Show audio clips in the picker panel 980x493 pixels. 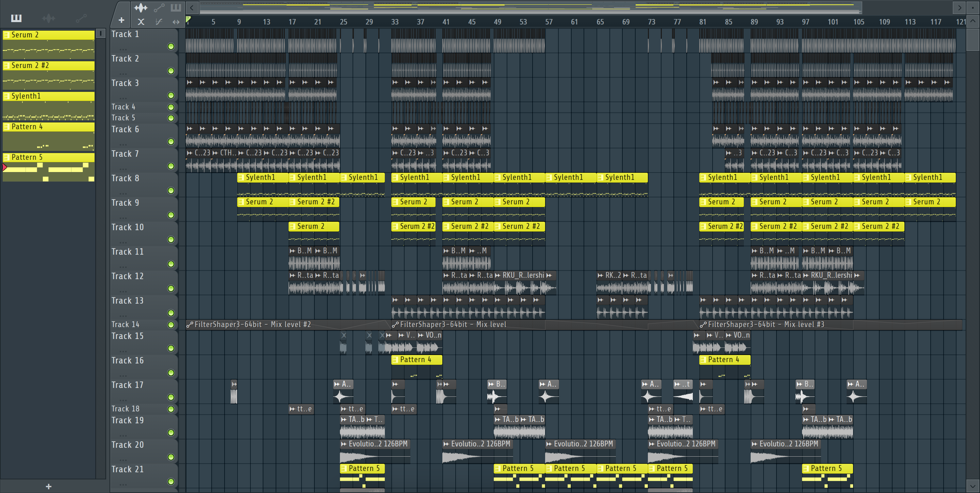tap(49, 18)
